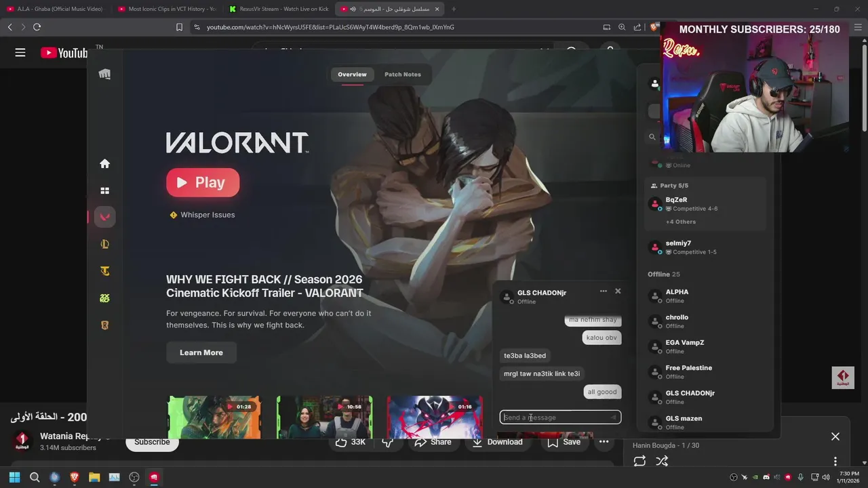This screenshot has height=488, width=868.
Task: Share the YouTube video
Action: coord(433,442)
